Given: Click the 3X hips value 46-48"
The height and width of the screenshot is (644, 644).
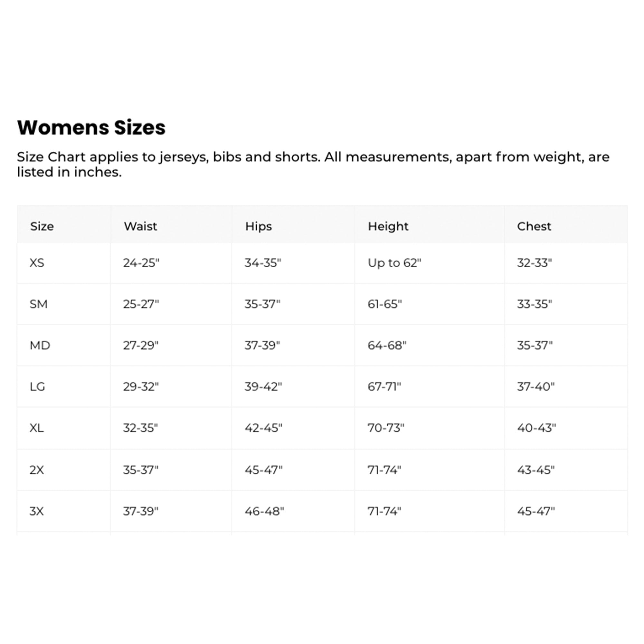Looking at the screenshot, I should tap(264, 511).
